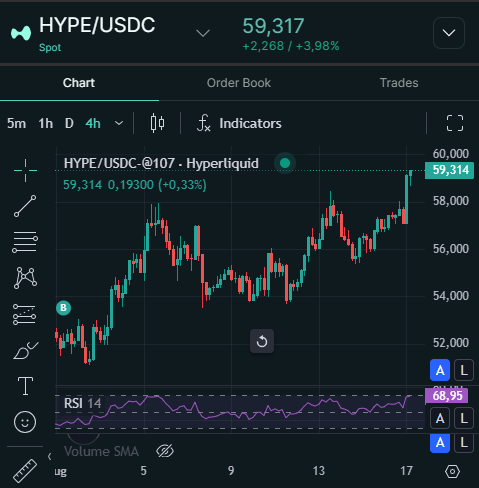The width and height of the screenshot is (479, 488).
Task: Open the emoji icons tool
Action: [25, 422]
